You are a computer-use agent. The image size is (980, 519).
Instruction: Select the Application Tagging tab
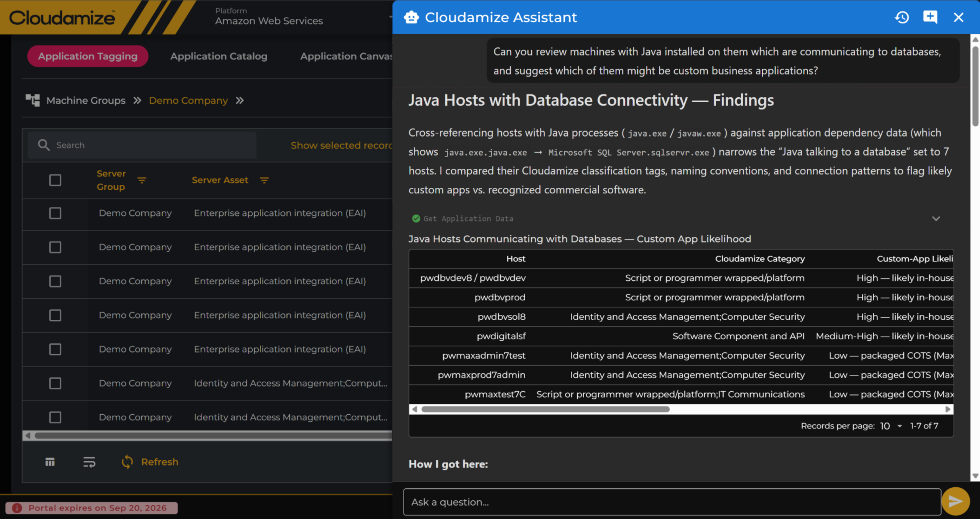[88, 56]
